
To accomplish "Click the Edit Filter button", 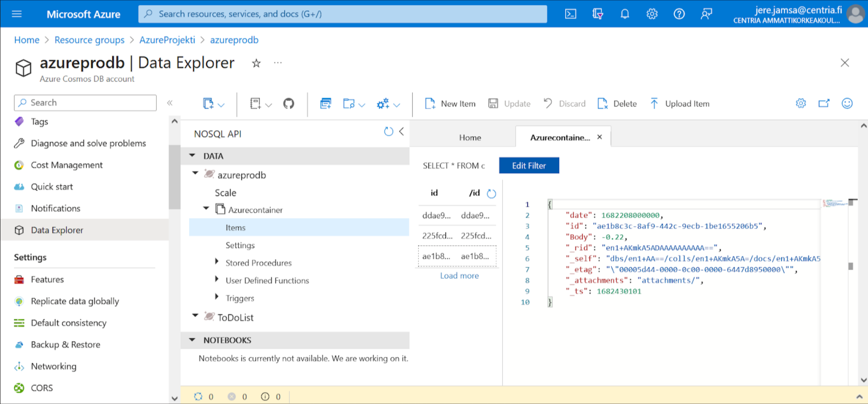I will tap(529, 165).
